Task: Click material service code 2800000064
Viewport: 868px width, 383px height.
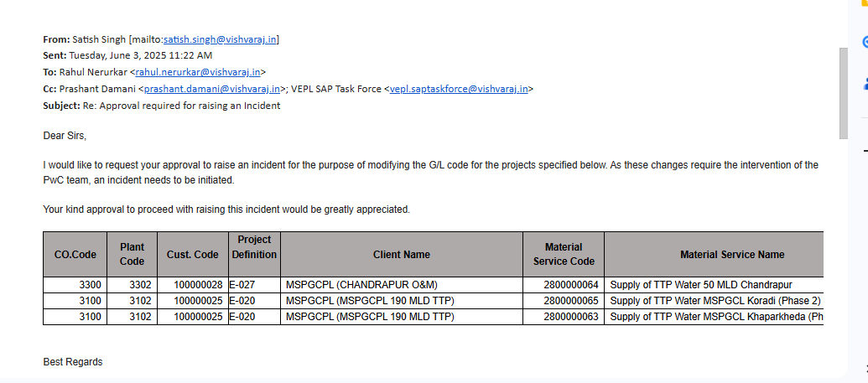Action: (571, 285)
